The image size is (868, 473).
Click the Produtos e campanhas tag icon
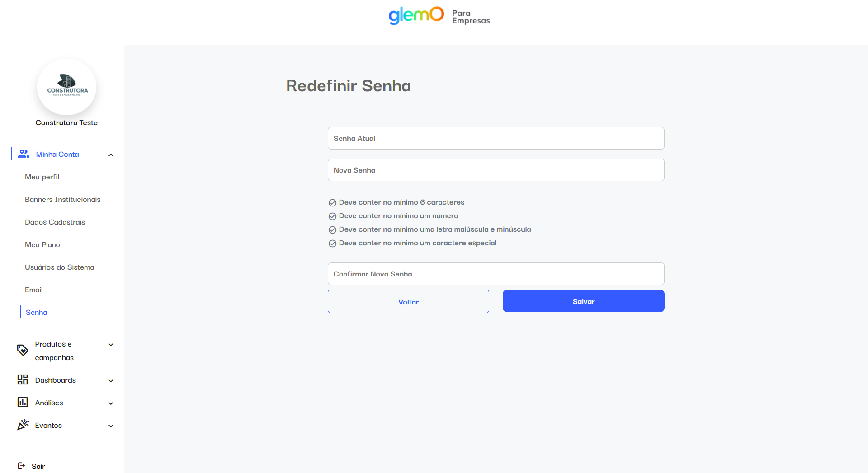23,350
